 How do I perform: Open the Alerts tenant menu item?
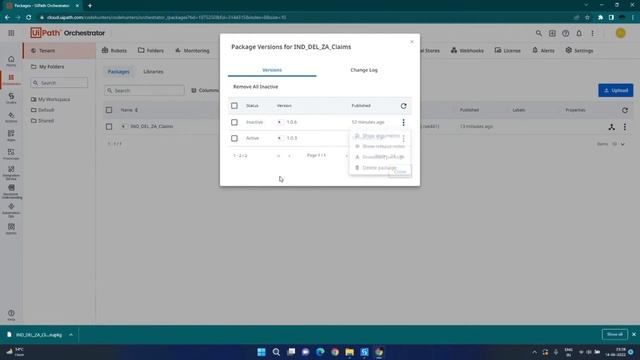point(543,51)
